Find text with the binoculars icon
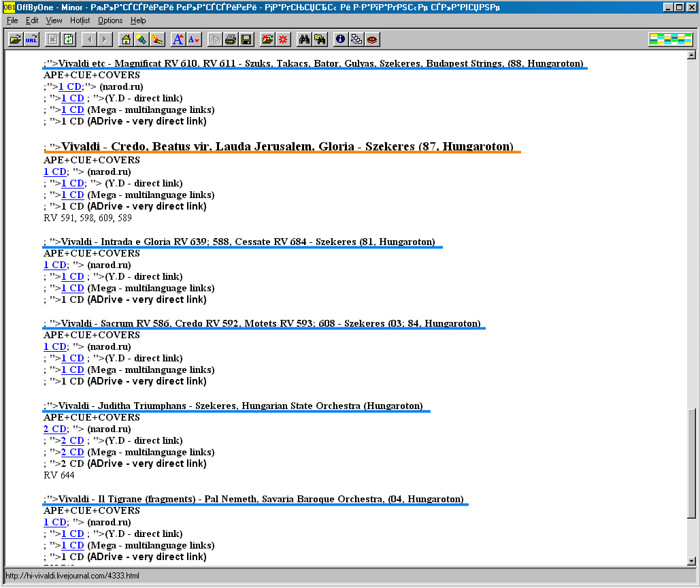Viewport: 700px width, 588px height. coord(305,39)
